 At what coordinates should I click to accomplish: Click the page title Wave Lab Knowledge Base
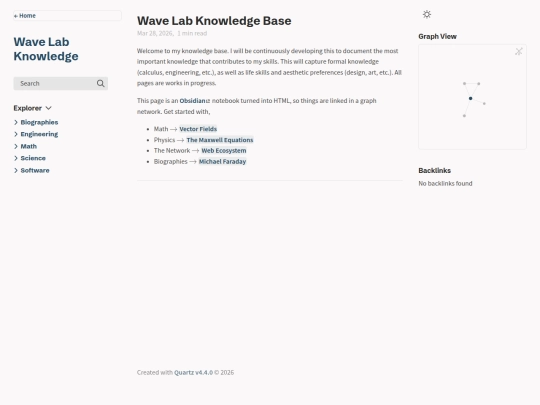tap(214, 21)
